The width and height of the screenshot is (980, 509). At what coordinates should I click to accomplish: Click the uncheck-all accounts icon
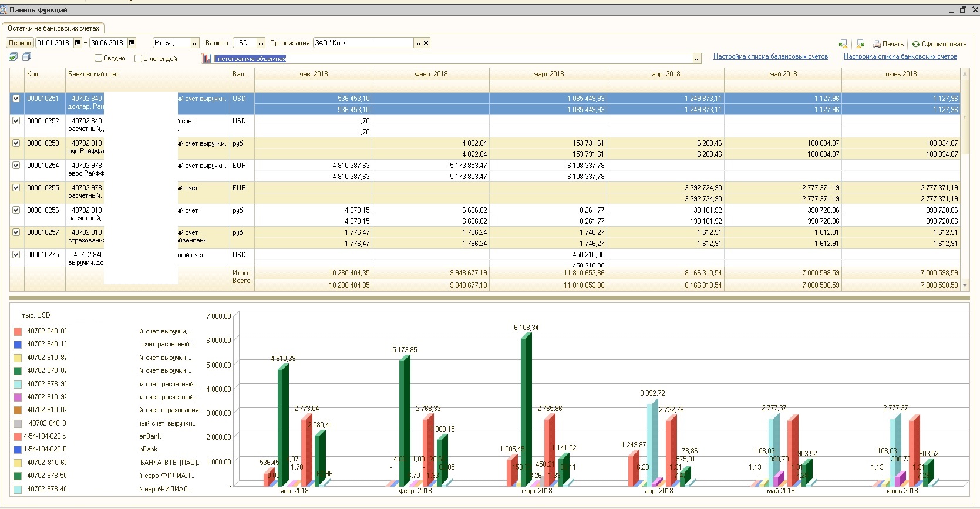tap(26, 57)
